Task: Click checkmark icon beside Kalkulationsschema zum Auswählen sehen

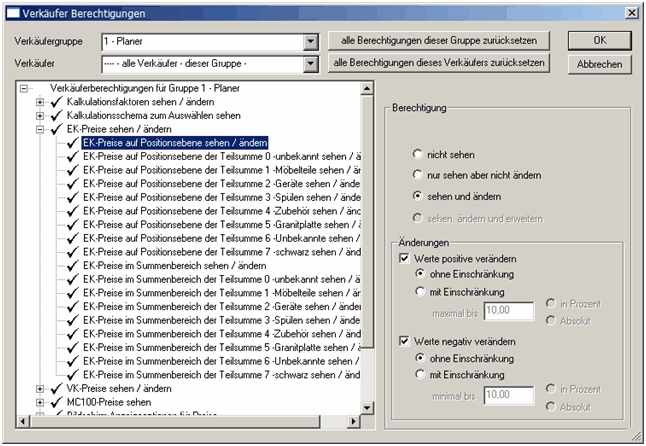Action: click(x=56, y=116)
